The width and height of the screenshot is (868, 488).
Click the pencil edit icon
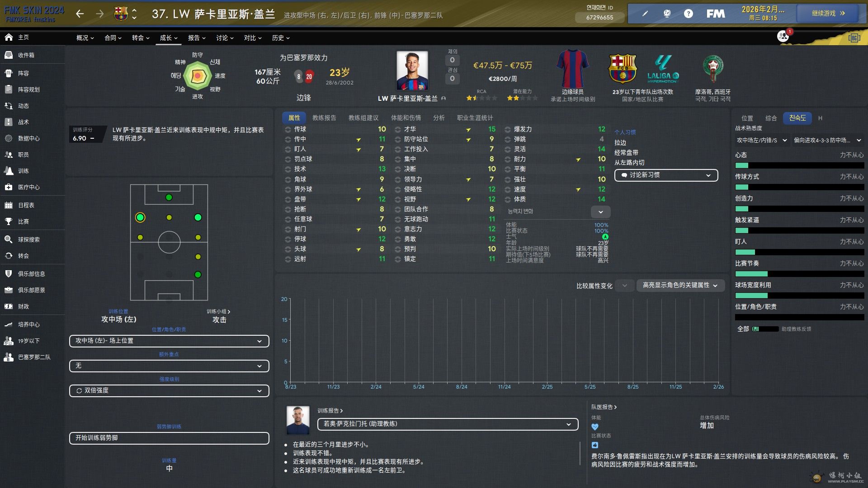pos(645,14)
